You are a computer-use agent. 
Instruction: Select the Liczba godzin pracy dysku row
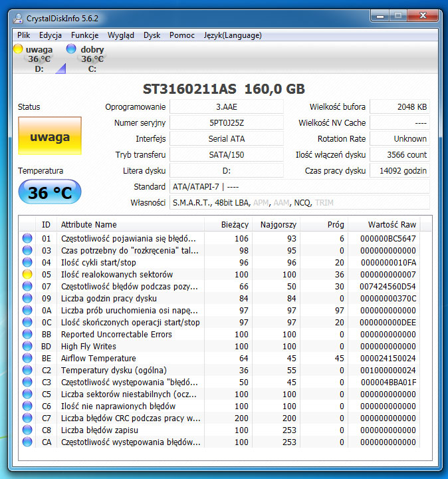(219, 298)
